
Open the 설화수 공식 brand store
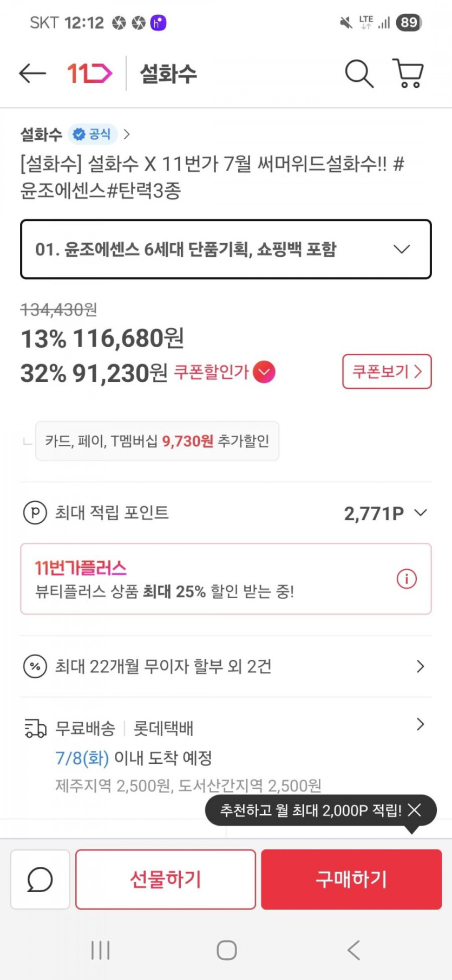coord(75,134)
